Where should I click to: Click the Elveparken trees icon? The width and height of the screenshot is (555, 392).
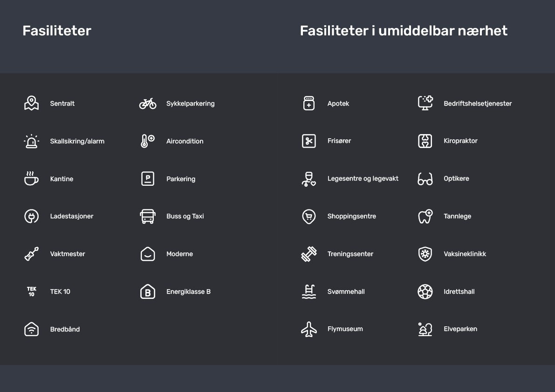tap(425, 329)
